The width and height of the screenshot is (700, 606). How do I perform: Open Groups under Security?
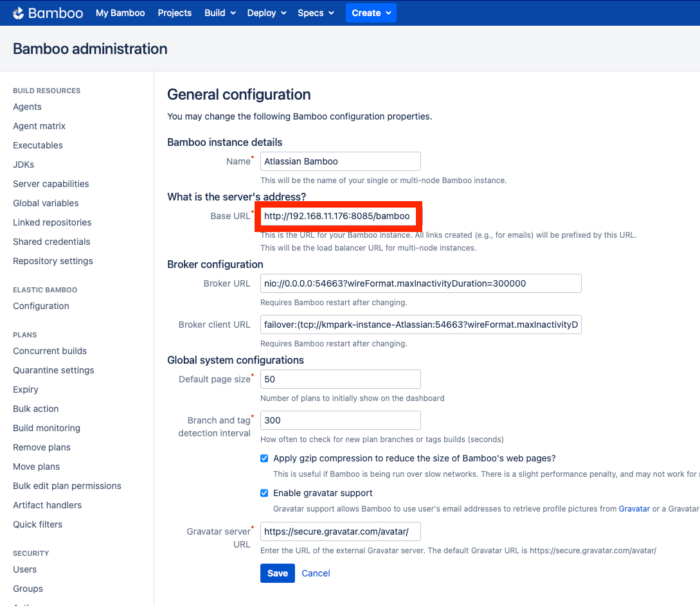[28, 589]
